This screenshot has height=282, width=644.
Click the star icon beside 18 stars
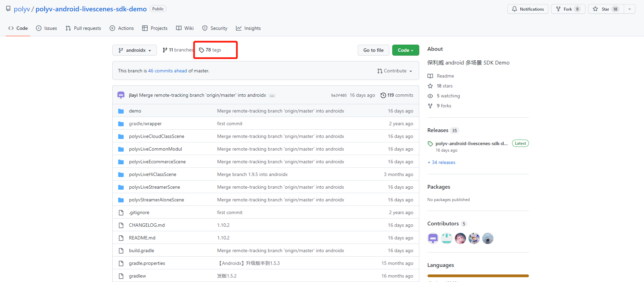click(430, 86)
